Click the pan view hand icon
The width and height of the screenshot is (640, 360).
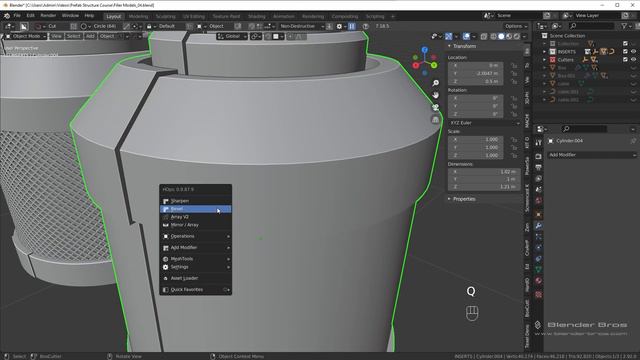click(x=436, y=95)
